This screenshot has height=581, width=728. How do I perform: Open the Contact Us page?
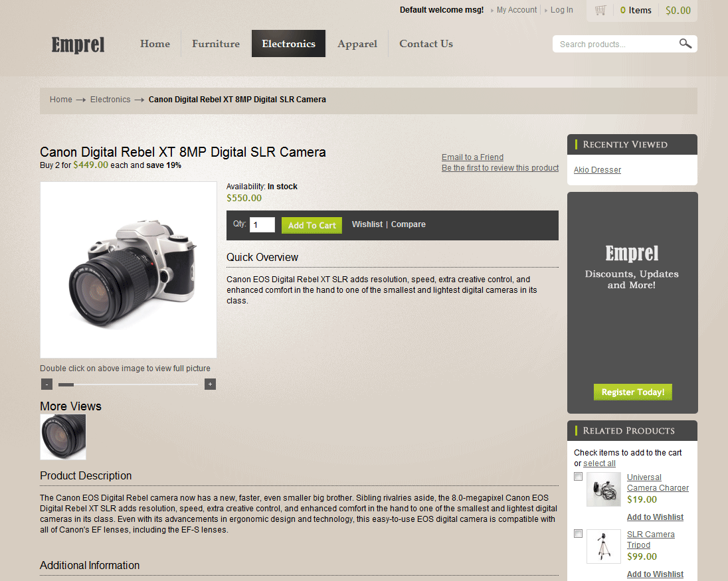point(426,44)
